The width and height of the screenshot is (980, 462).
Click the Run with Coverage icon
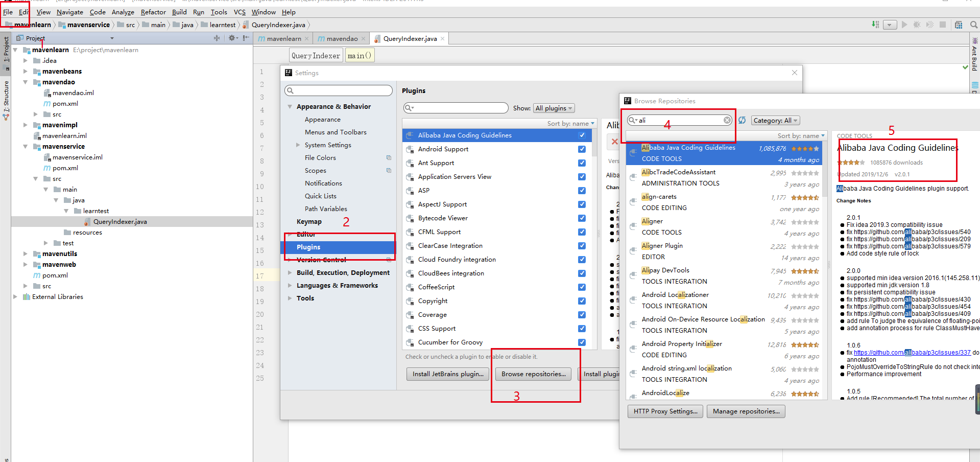[x=930, y=25]
